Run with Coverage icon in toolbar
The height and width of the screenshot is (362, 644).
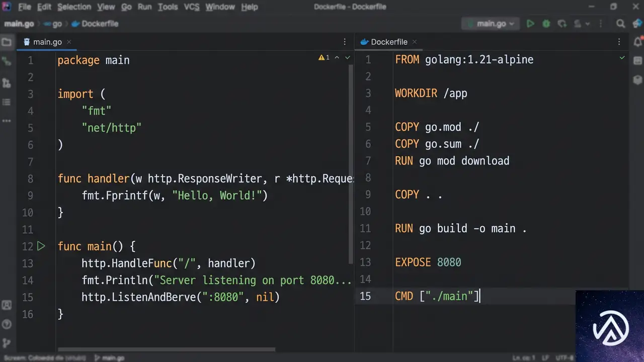pyautogui.click(x=562, y=24)
